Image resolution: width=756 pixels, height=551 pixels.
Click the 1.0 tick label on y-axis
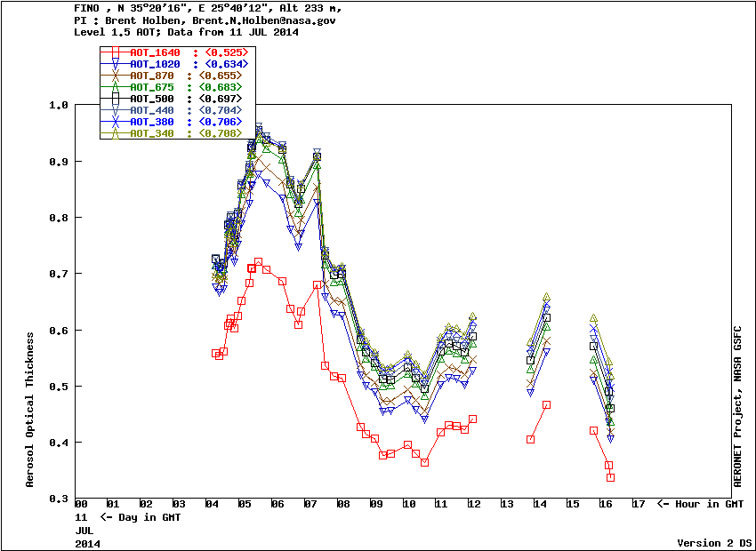[59, 105]
